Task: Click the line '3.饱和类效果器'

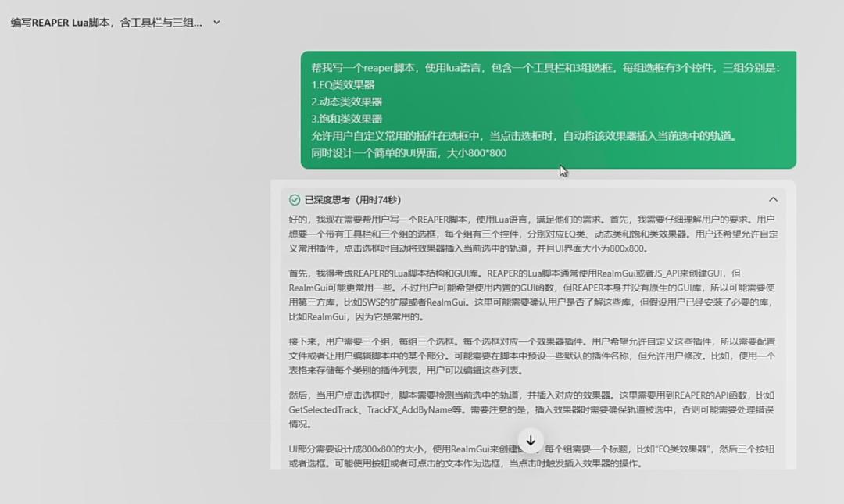Action: click(x=347, y=119)
